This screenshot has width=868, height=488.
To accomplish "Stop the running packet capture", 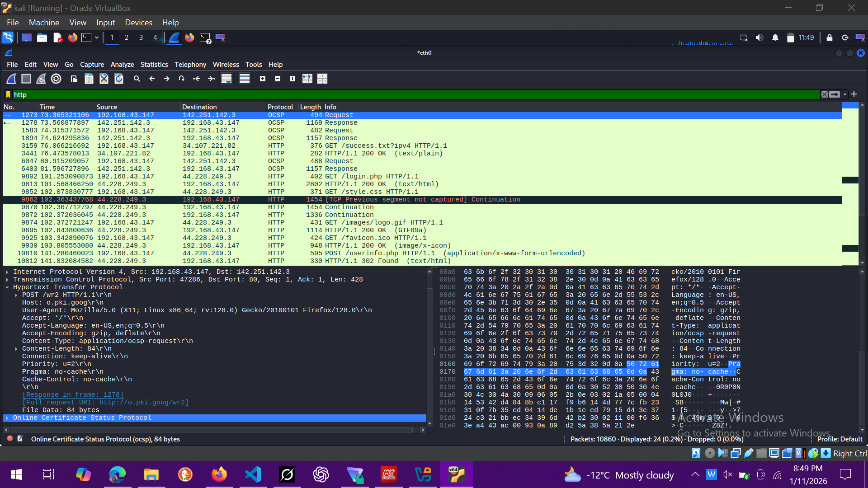I will 26,79.
